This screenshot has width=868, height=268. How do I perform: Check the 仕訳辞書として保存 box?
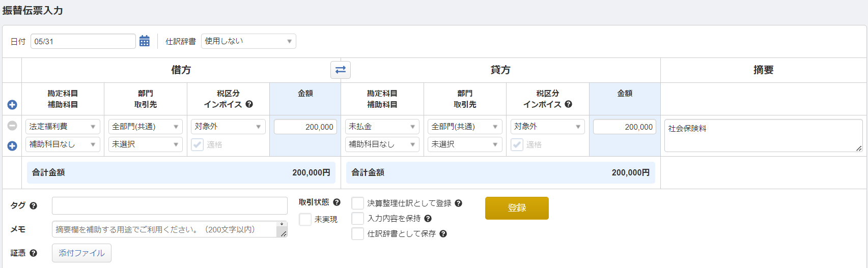[x=358, y=234]
